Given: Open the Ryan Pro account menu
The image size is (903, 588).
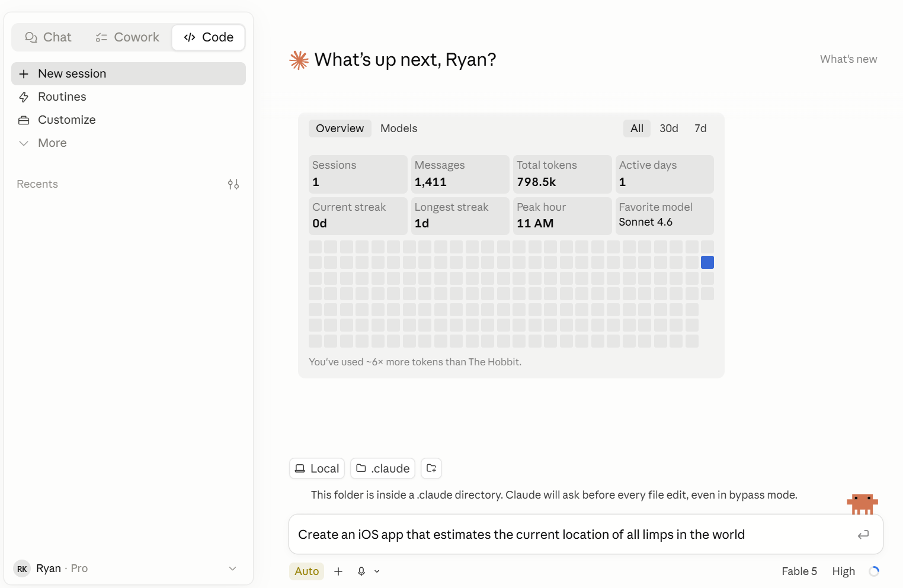Looking at the screenshot, I should [126, 568].
